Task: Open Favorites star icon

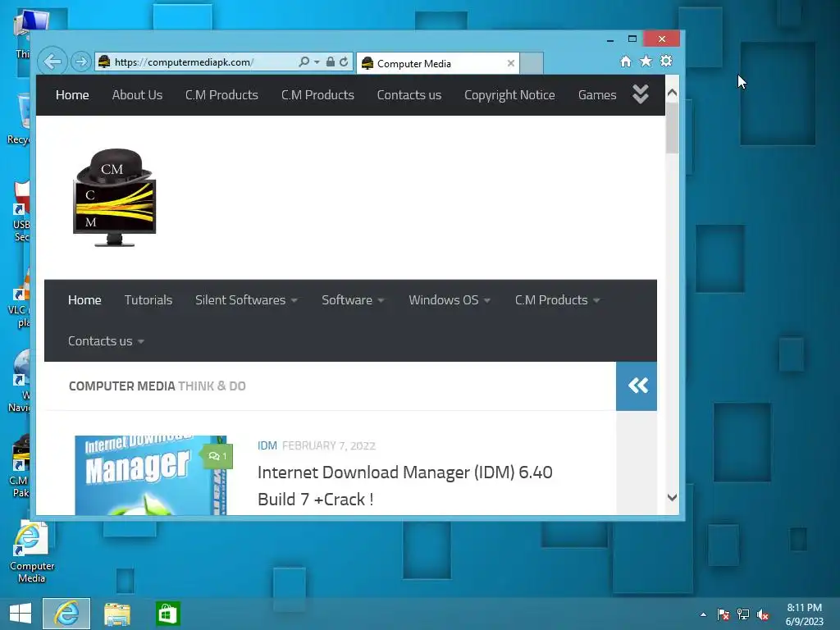Action: (646, 61)
